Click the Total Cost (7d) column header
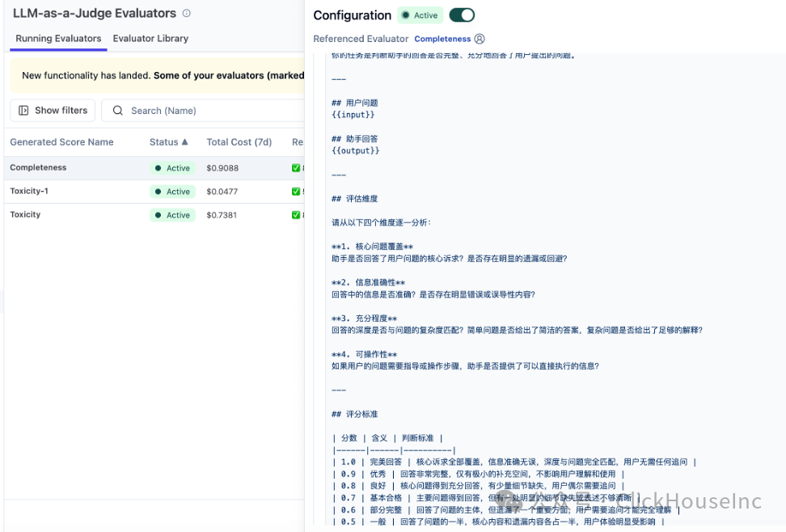Screen dimensions: 786x532 coord(239,142)
